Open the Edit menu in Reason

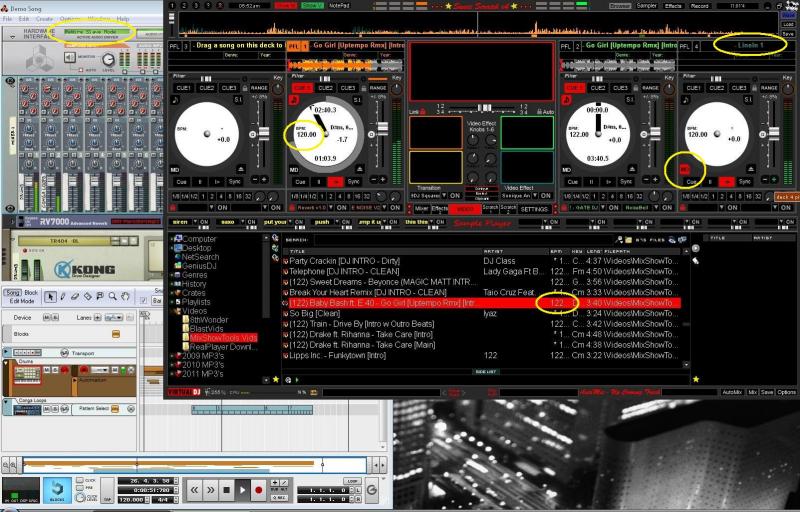(x=23, y=19)
